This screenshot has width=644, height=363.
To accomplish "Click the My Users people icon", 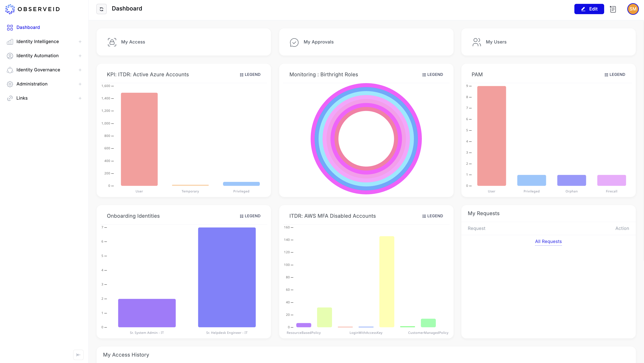I will pyautogui.click(x=476, y=42).
